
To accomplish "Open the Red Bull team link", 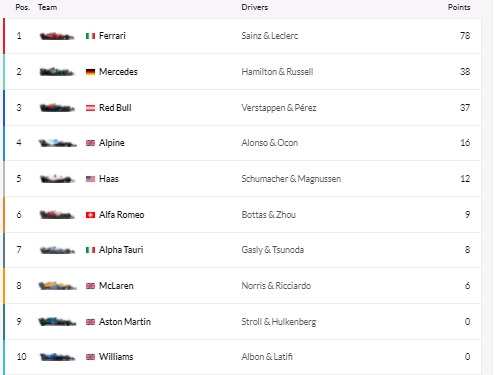I will pyautogui.click(x=115, y=108).
